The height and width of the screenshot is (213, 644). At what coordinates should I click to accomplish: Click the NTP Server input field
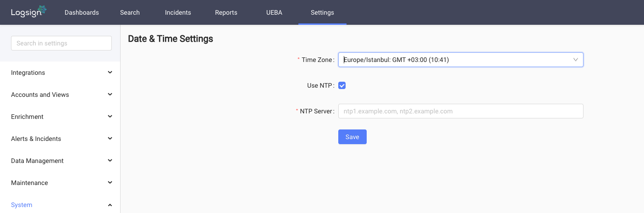[x=461, y=111]
